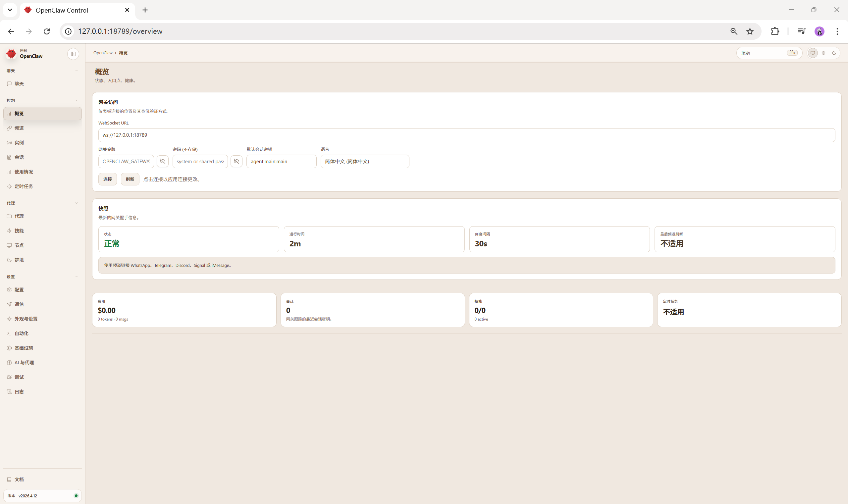The image size is (848, 504).
Task: Switch to the light theme sun icon
Action: 823,53
